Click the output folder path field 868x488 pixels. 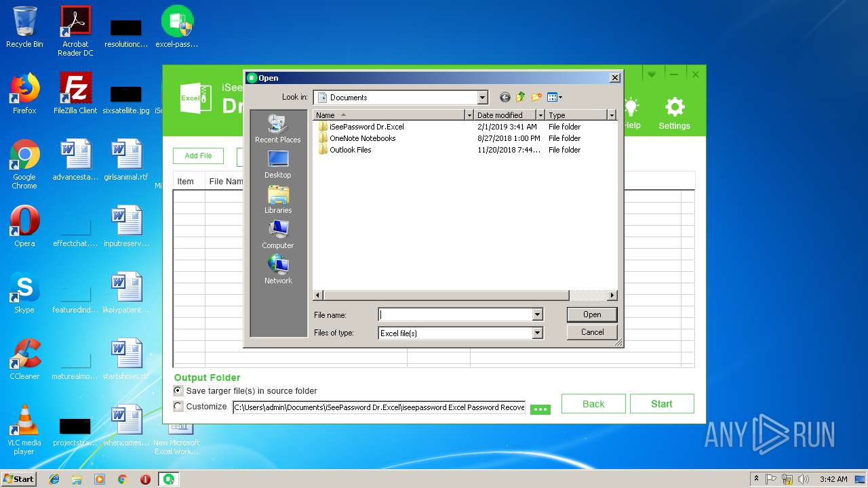[379, 407]
